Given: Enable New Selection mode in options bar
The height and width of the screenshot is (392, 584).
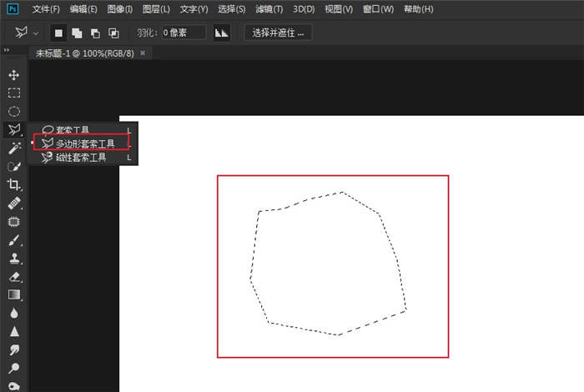Looking at the screenshot, I should (59, 33).
